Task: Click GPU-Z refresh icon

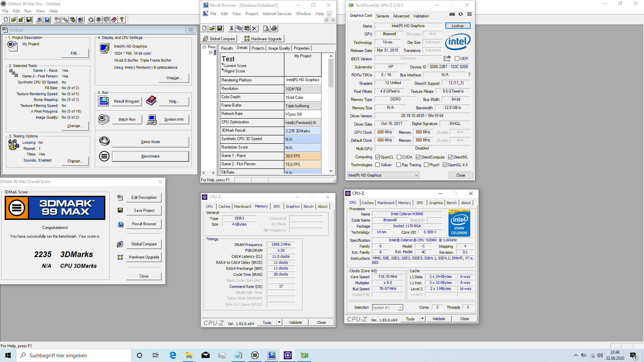Action: [x=461, y=14]
